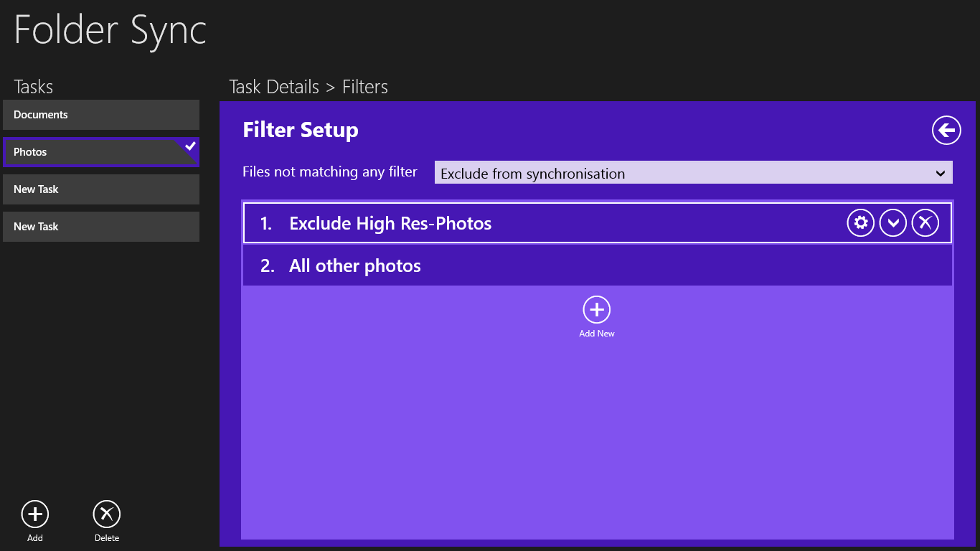Navigate to Task Details breadcrumb
980x551 pixels.
[274, 87]
